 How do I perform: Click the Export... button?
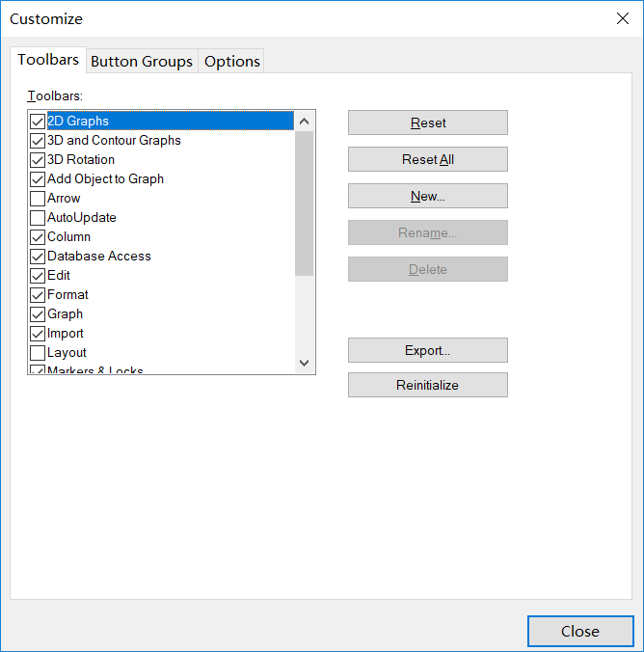pos(428,350)
